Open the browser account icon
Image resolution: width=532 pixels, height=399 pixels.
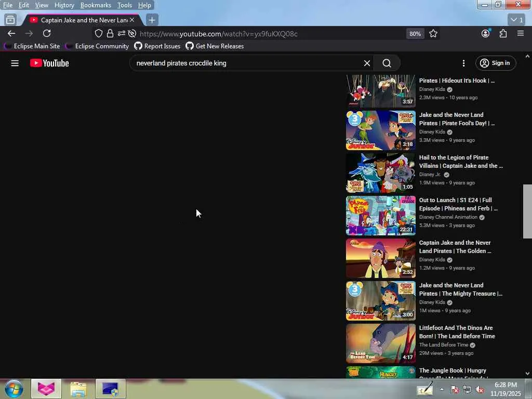(x=486, y=33)
